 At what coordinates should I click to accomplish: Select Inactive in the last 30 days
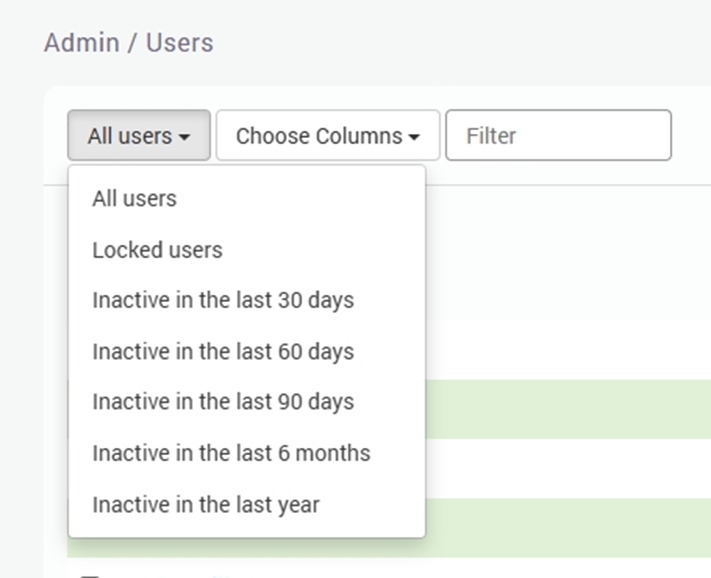point(223,300)
